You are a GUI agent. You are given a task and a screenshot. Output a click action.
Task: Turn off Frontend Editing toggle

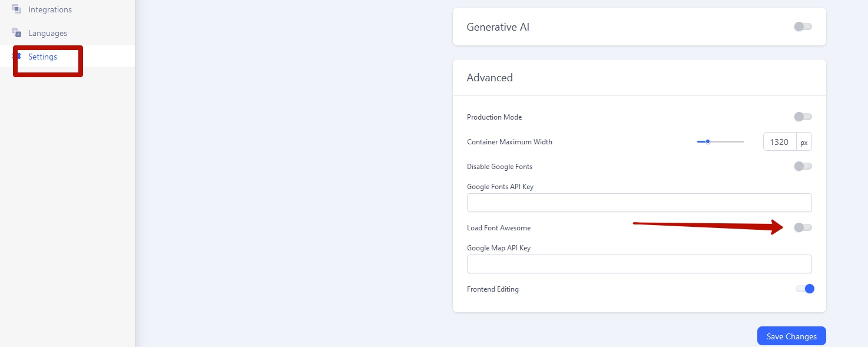point(805,289)
